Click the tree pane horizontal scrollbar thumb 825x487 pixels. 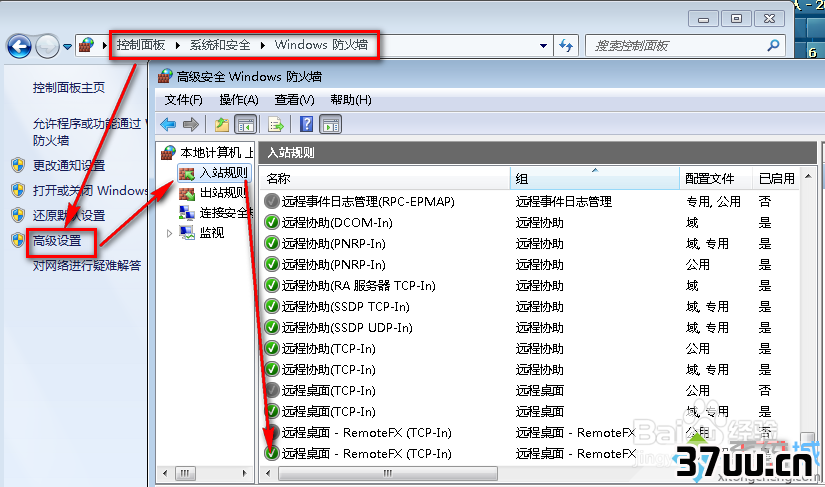click(185, 473)
